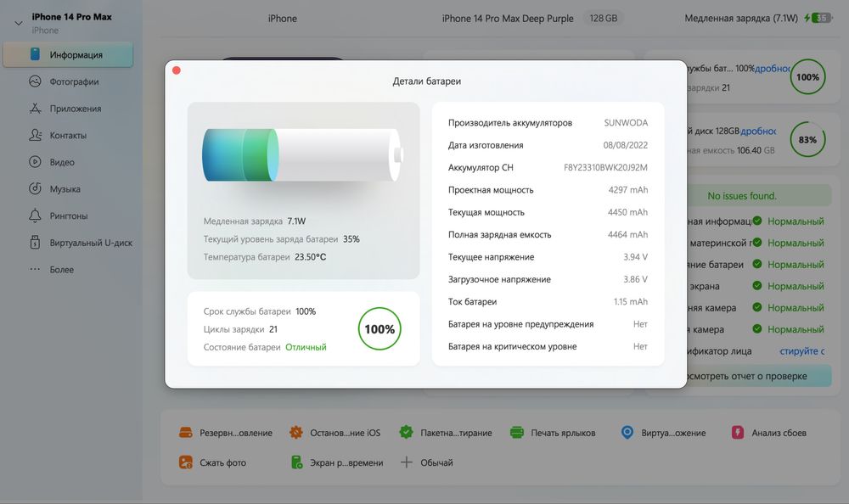Click the Текущий уровень заряда батареи 35% row
Image resolution: width=849 pixels, height=504 pixels.
pyautogui.click(x=282, y=238)
